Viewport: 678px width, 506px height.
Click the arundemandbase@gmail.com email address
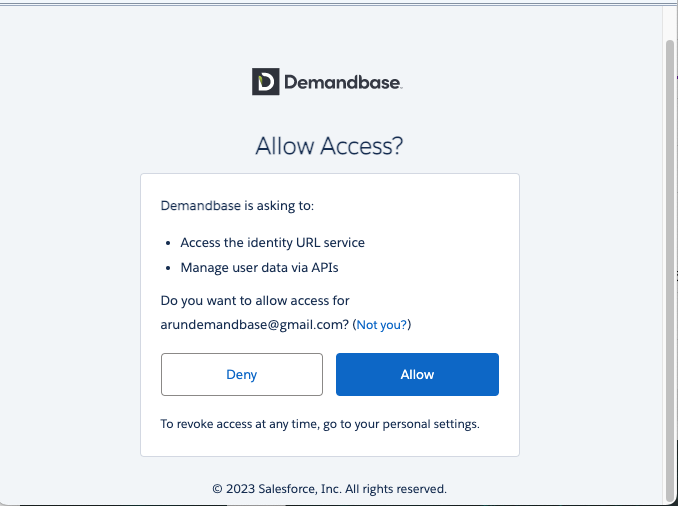(255, 325)
